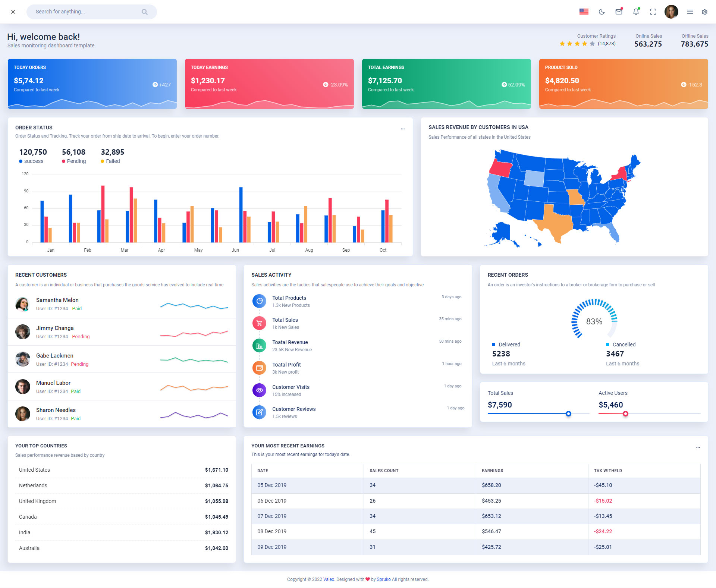716x588 pixels.
Task: Open the mail messages icon
Action: [x=619, y=12]
